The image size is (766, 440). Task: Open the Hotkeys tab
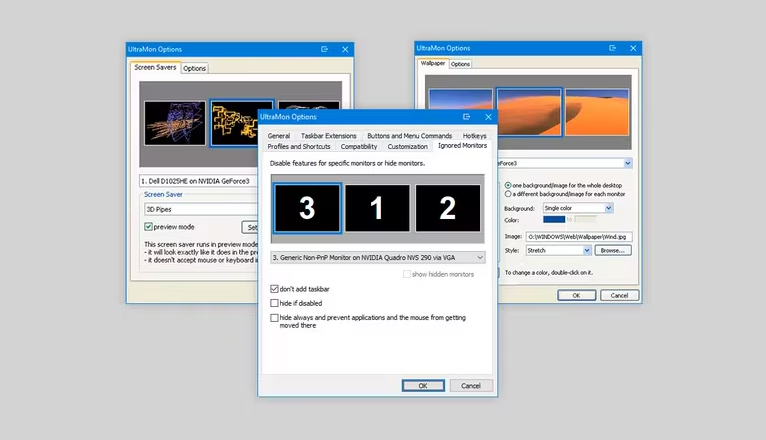pos(474,135)
